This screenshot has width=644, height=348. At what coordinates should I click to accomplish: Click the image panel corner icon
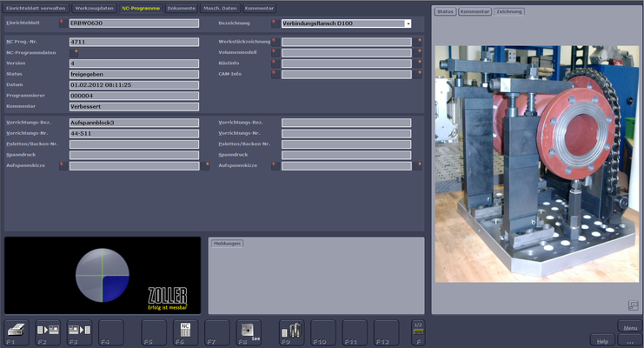point(633,305)
